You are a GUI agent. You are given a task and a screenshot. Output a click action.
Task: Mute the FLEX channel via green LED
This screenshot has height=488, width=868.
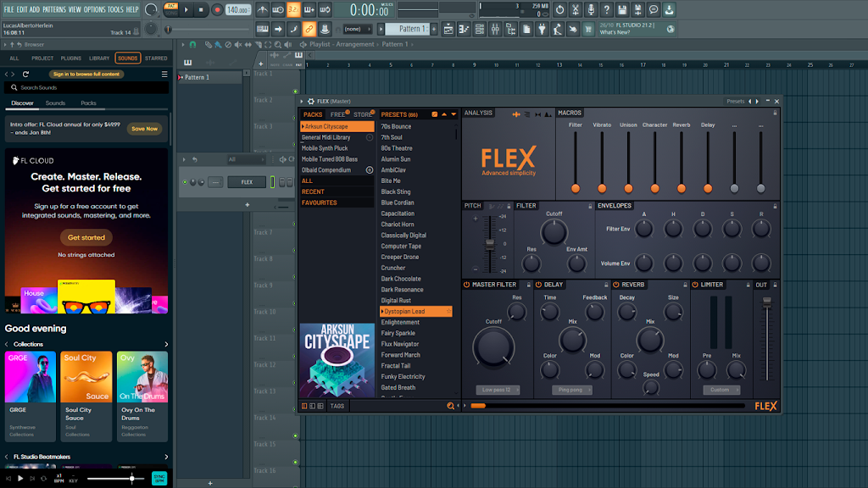(185, 182)
